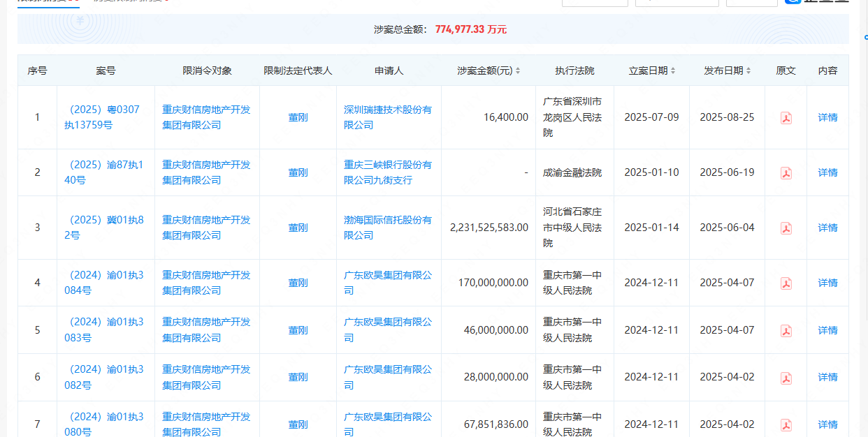This screenshot has height=437, width=868.
Task: Open PDF original for case 冀01执82号
Action: [786, 228]
